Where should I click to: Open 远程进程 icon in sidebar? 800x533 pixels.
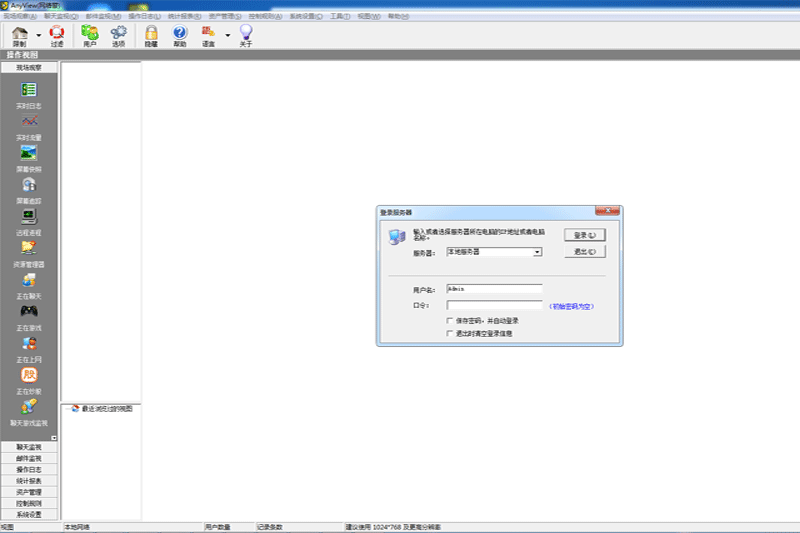[29, 217]
